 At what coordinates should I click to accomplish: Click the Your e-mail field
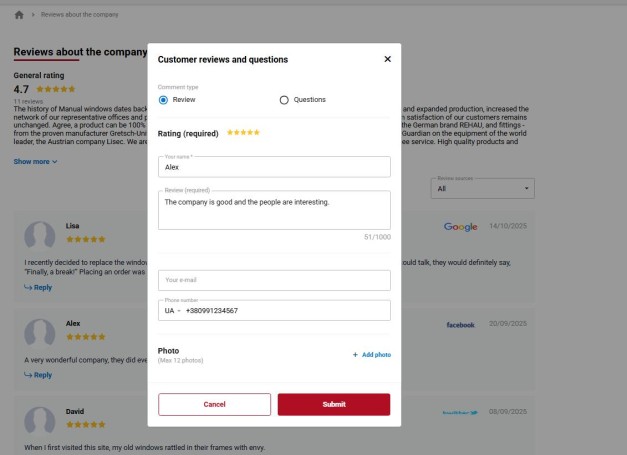pos(274,280)
